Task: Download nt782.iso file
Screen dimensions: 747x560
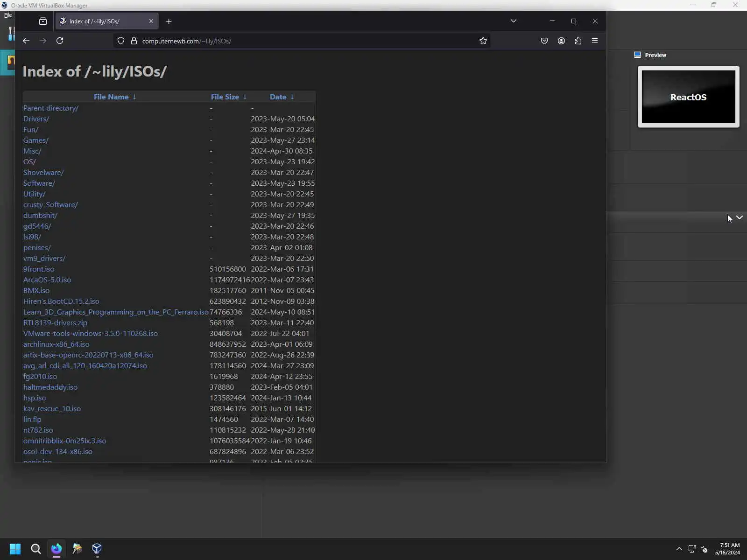Action: point(38,430)
